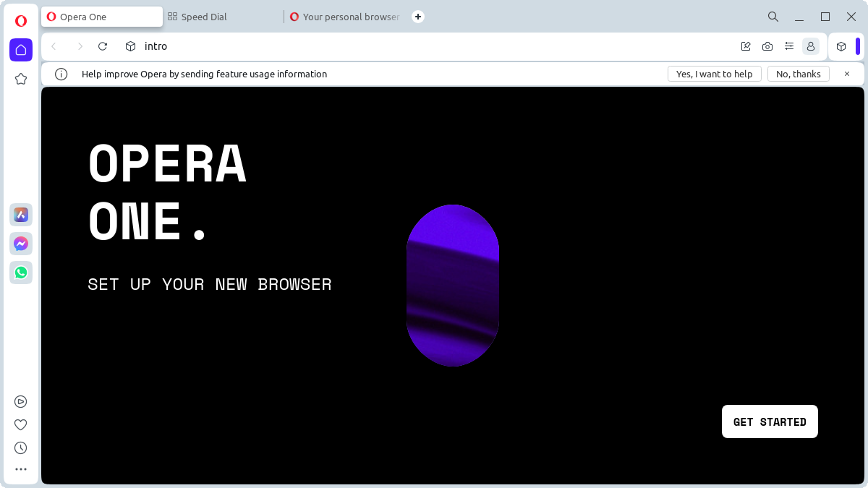Viewport: 868px width, 488px height.
Task: Click the GET STARTED button
Action: coord(770,421)
